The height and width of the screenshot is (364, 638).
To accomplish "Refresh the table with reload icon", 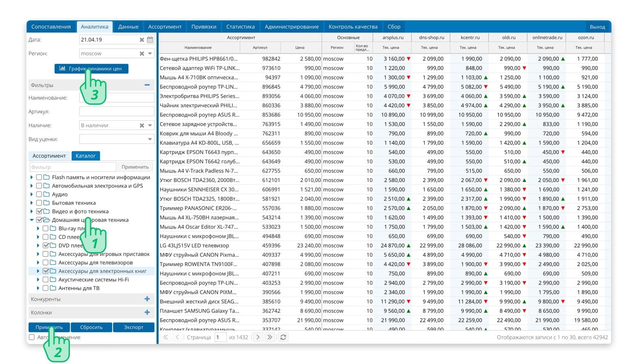I will click(283, 337).
